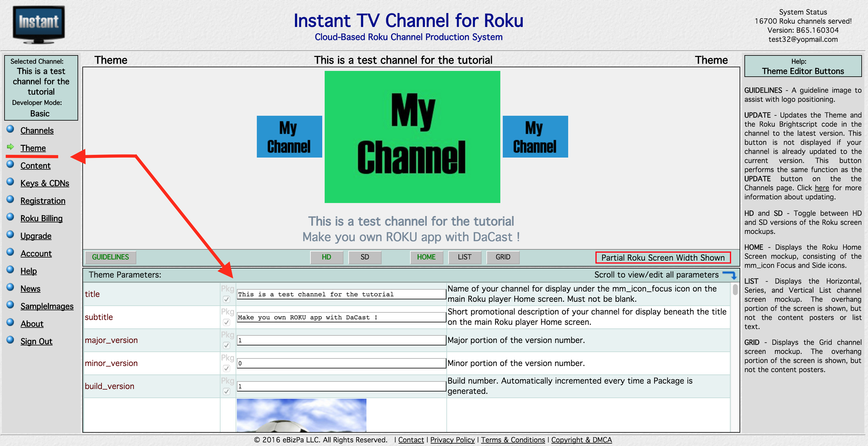Click the blue bullet beside Keys & CDNs
The height and width of the screenshot is (446, 868).
[x=10, y=182]
